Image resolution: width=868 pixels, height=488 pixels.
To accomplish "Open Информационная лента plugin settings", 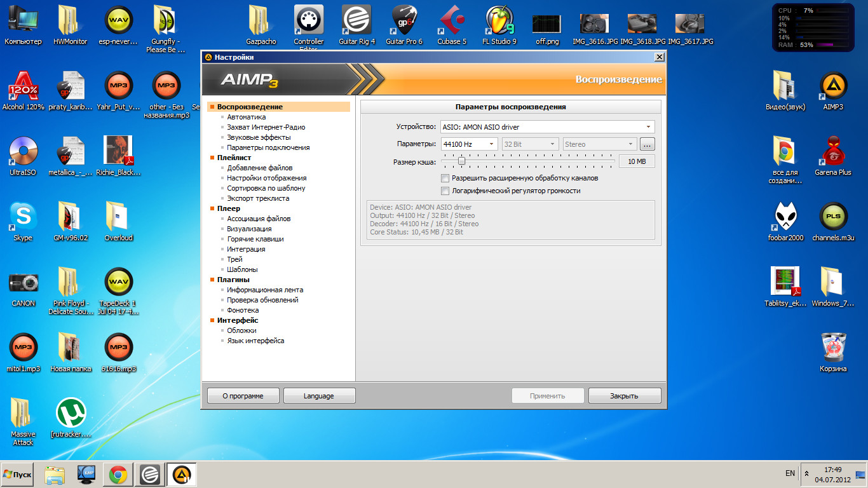I will click(x=266, y=290).
